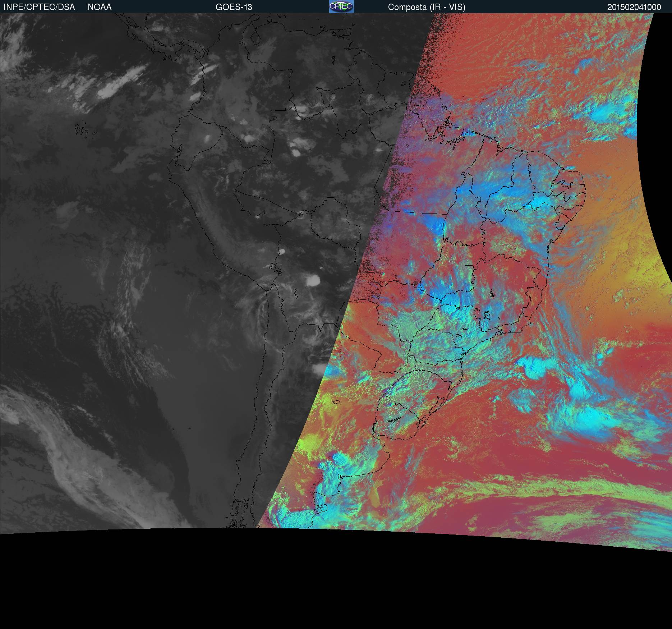This screenshot has width=672, height=629.
Task: Click Lake Maracaibo outline in Venezuela
Action: 256,37
